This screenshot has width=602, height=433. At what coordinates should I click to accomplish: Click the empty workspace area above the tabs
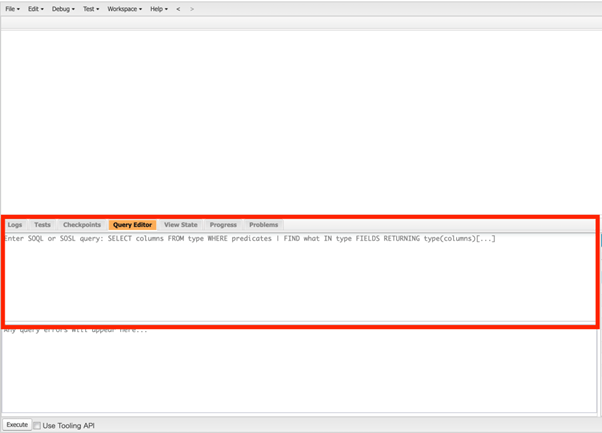[300, 120]
